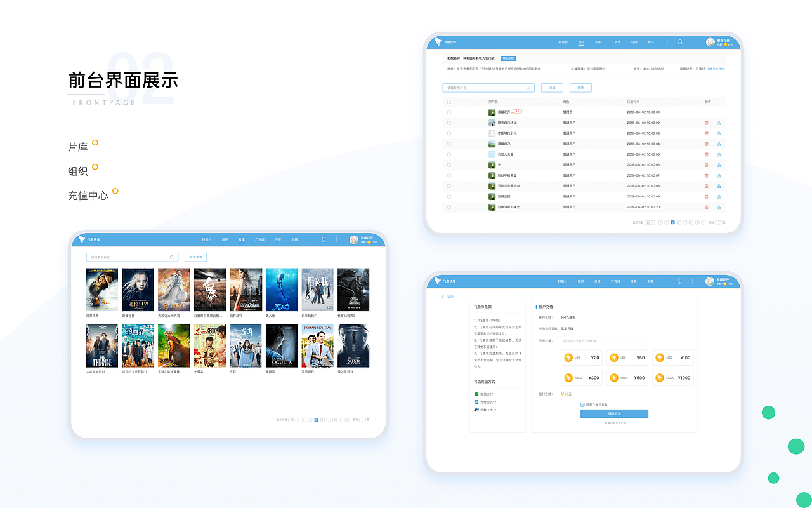Open profile avatar in recharge window header
812x508 pixels.
(x=710, y=281)
